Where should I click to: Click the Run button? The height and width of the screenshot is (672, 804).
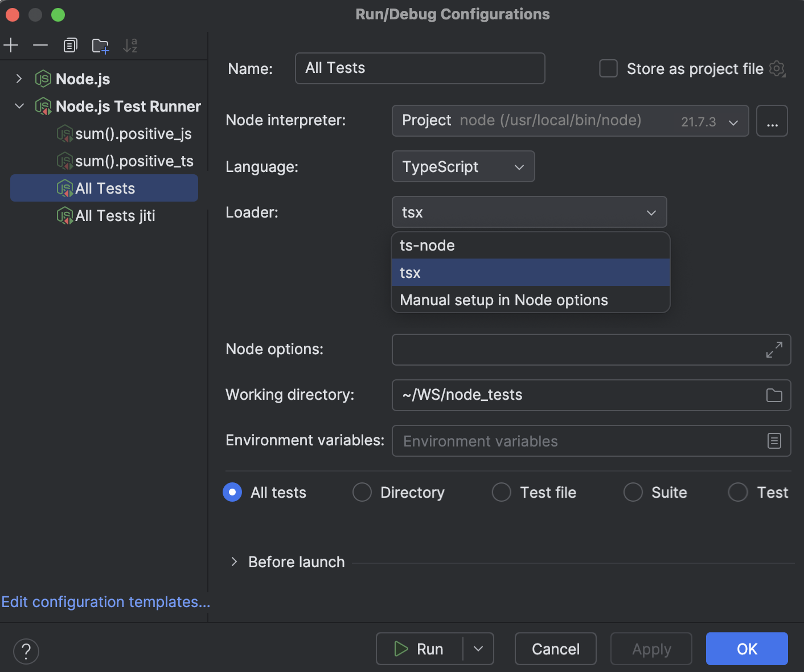tap(419, 649)
